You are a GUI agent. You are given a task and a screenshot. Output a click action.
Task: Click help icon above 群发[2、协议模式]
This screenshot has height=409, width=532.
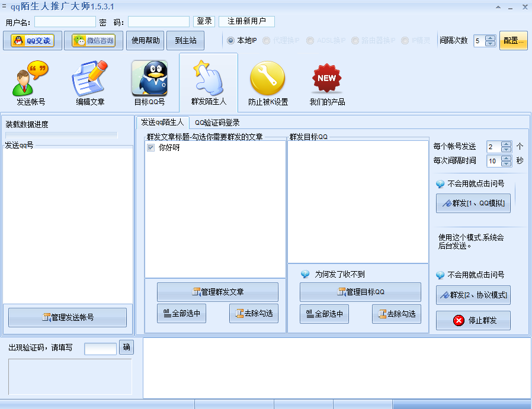[x=440, y=275]
